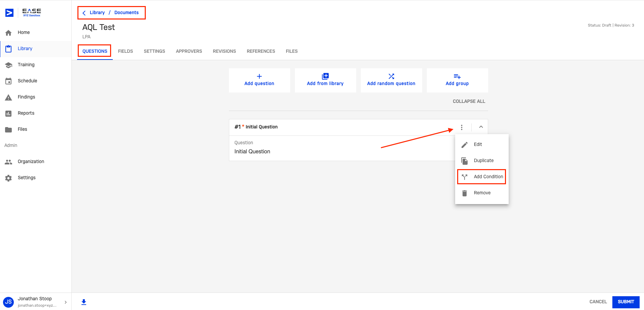Click the Library text in sidebar

point(25,49)
